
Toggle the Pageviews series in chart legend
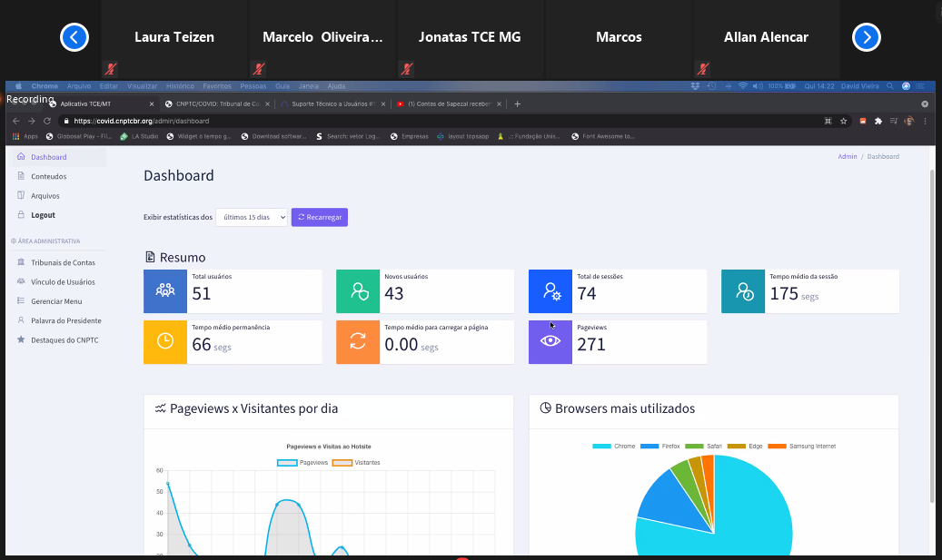(x=302, y=463)
